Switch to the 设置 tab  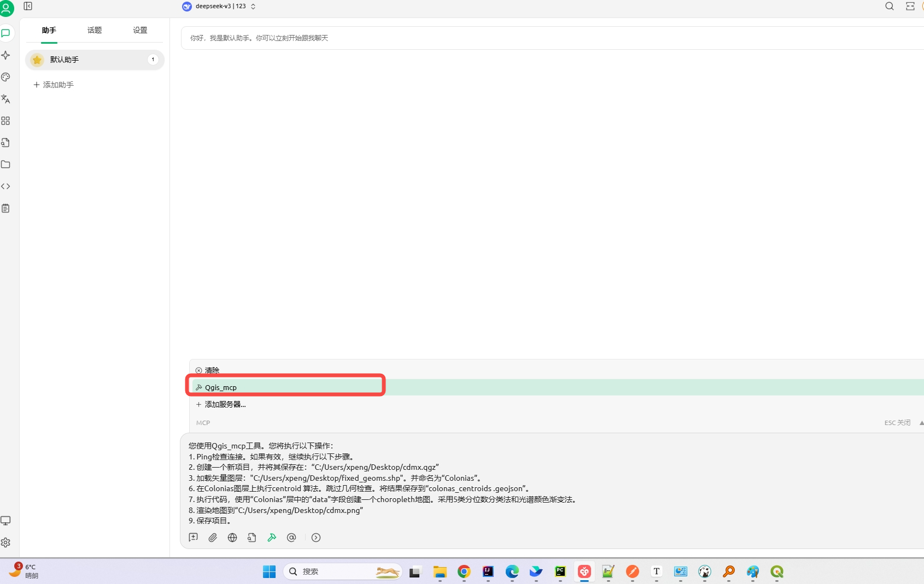click(x=139, y=30)
